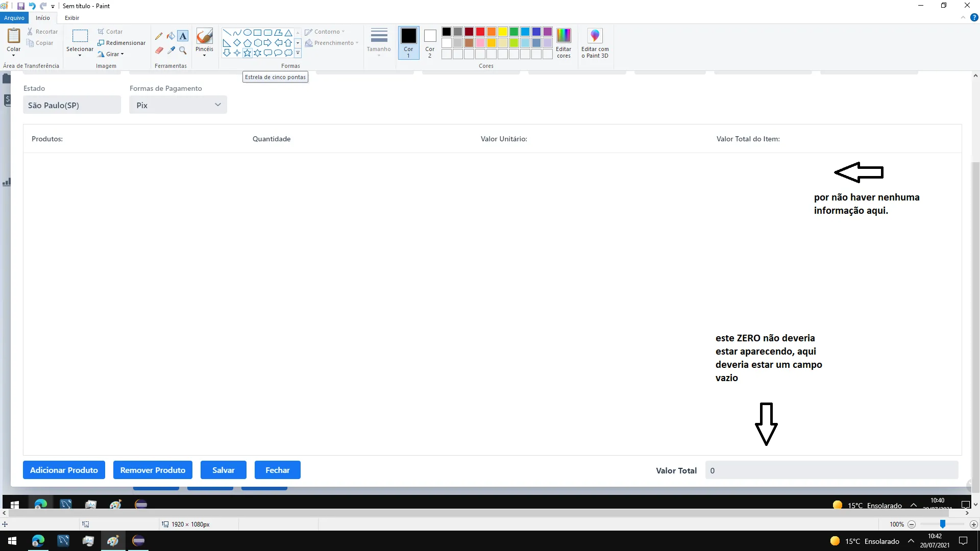Activate Cor 1 color slot
This screenshot has width=980, height=551.
(408, 43)
